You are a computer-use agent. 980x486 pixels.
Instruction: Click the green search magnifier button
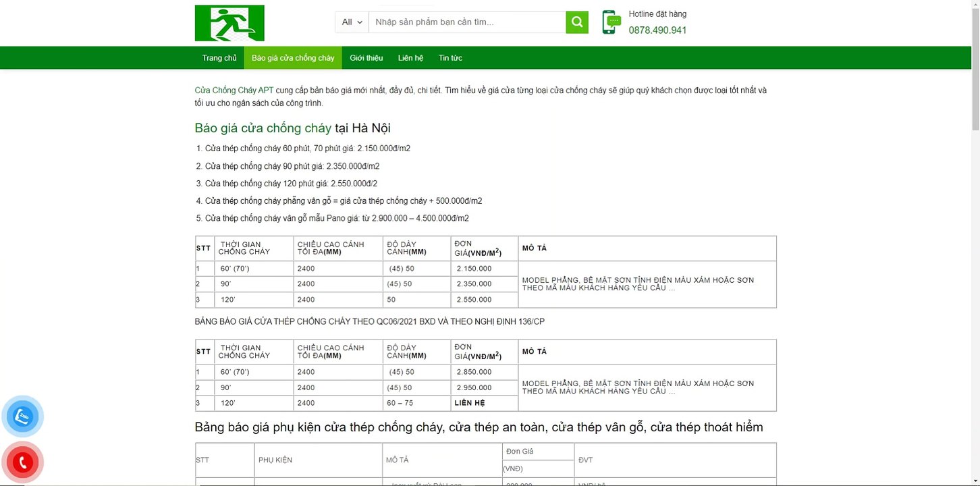pos(577,22)
